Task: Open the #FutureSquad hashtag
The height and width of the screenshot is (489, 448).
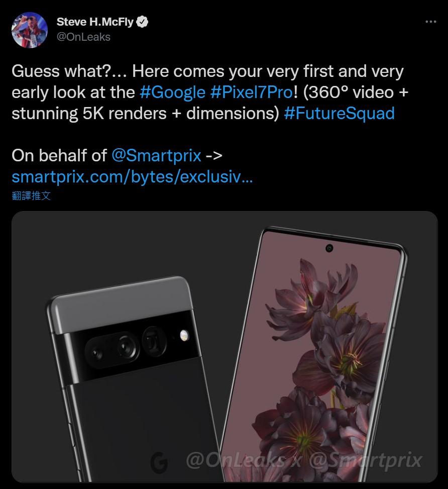Action: pos(339,113)
